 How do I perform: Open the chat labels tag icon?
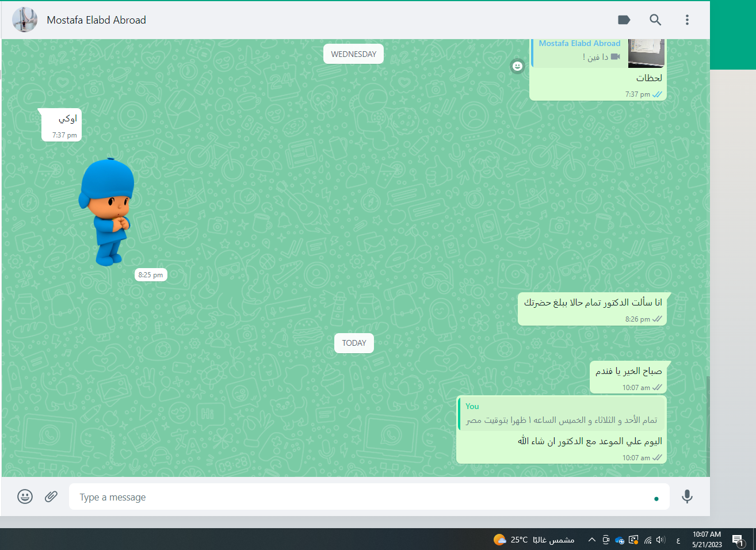point(624,20)
